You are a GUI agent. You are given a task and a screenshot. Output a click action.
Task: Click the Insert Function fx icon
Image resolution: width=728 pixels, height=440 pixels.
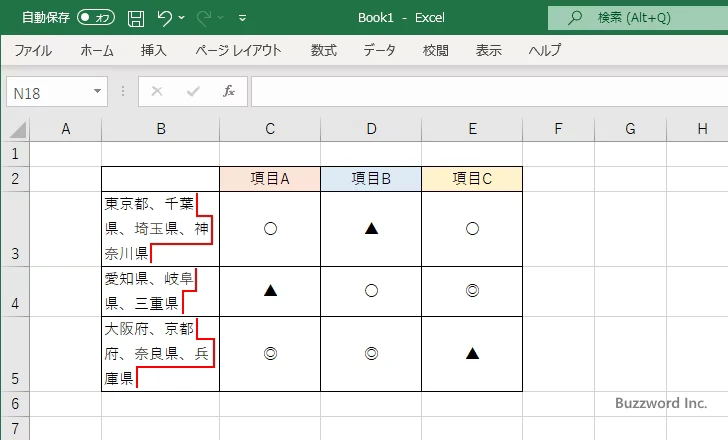point(228,91)
